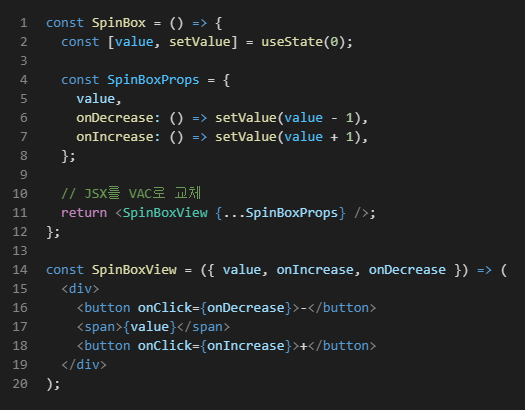Click setValue in the line 2 destructuring
Screen dimensions: 525x410
(x=200, y=42)
